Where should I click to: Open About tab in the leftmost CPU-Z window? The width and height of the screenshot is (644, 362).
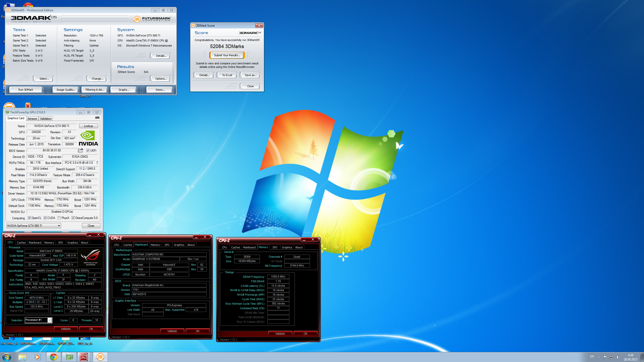(x=85, y=243)
